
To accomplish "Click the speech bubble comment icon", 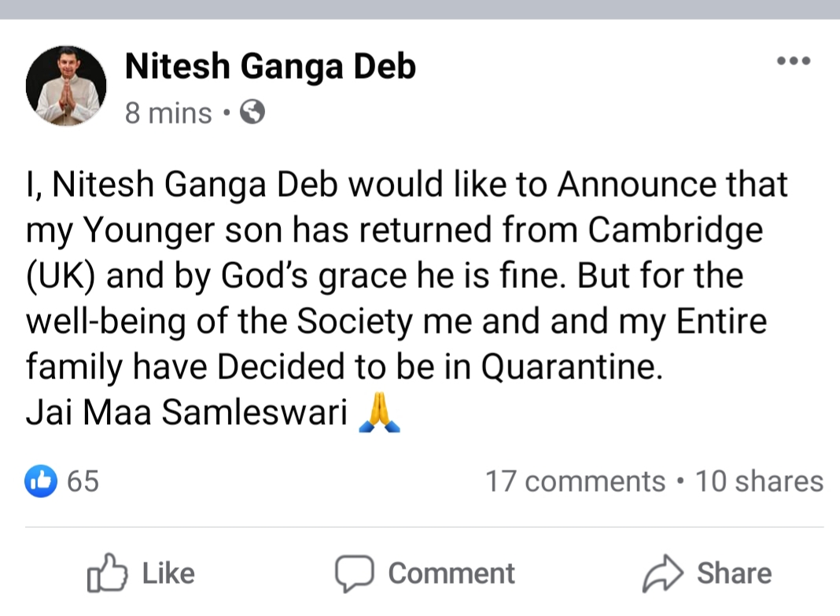I will tap(353, 574).
